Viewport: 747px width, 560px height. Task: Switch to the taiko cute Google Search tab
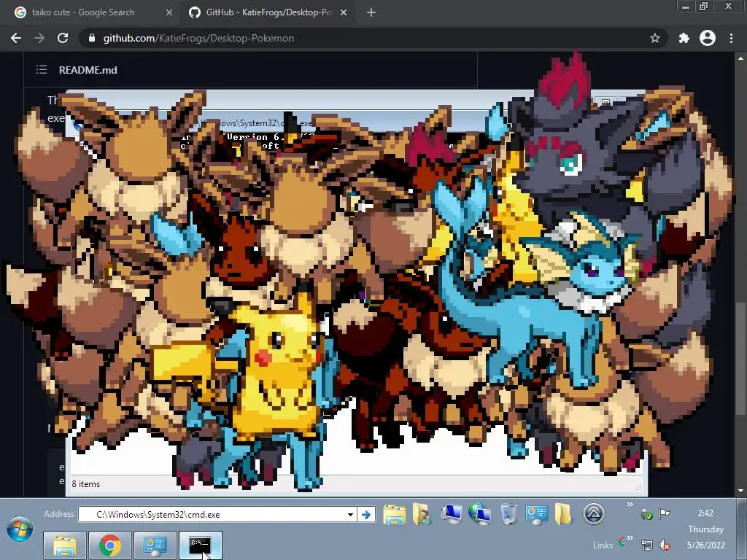coord(83,12)
